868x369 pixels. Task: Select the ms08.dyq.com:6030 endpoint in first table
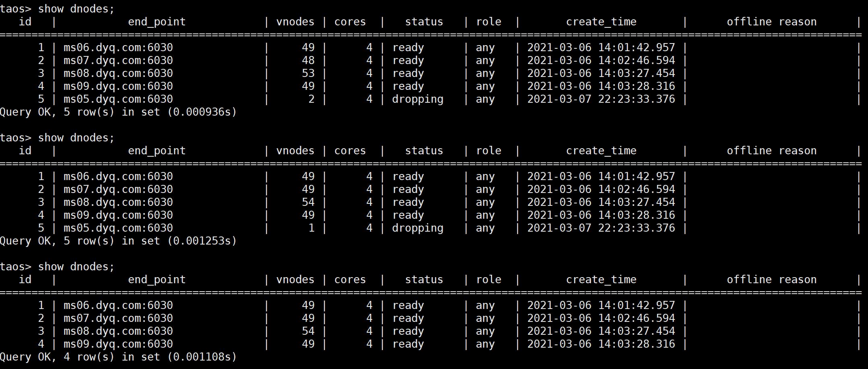click(x=117, y=73)
